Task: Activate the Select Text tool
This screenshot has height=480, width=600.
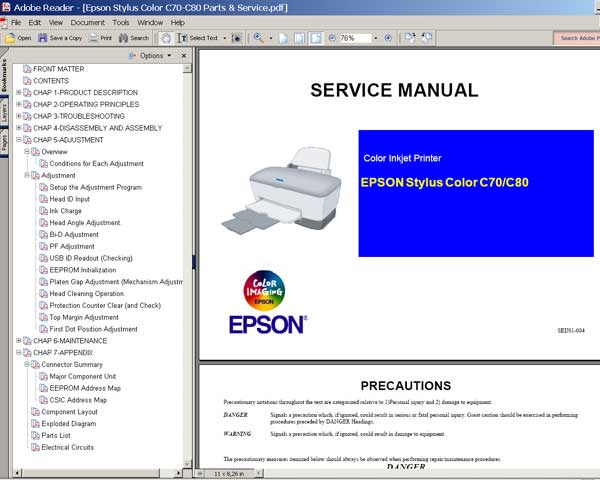Action: coord(198,38)
